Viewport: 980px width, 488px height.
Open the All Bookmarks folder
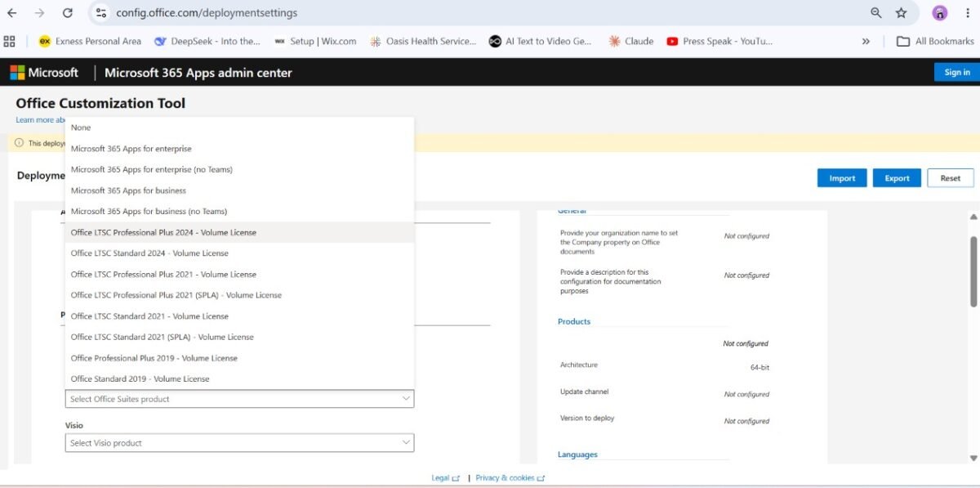click(935, 41)
